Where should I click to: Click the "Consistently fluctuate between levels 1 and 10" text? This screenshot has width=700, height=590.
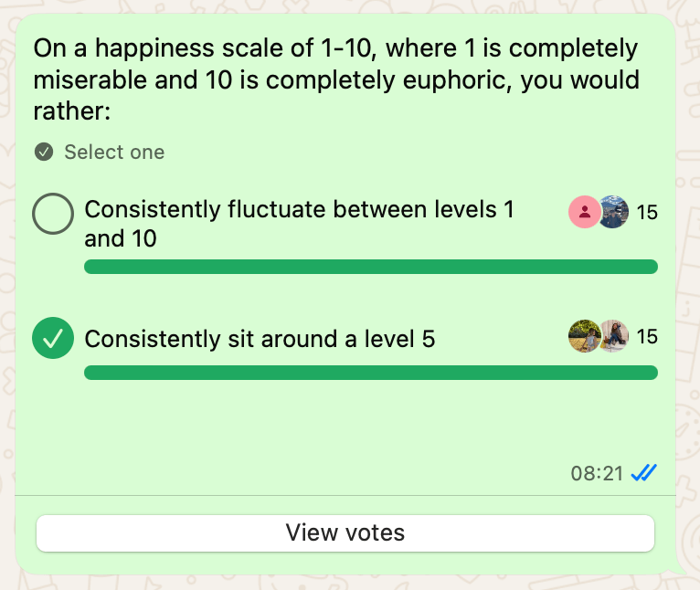point(299,224)
